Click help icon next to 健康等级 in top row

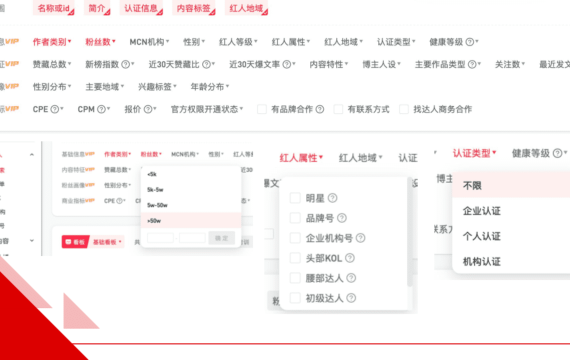470,42
